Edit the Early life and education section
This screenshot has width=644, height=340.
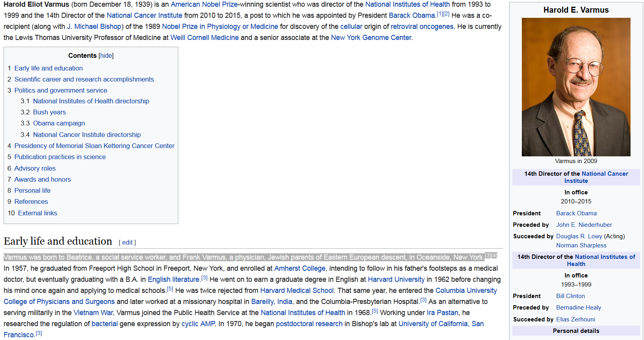pyautogui.click(x=127, y=243)
